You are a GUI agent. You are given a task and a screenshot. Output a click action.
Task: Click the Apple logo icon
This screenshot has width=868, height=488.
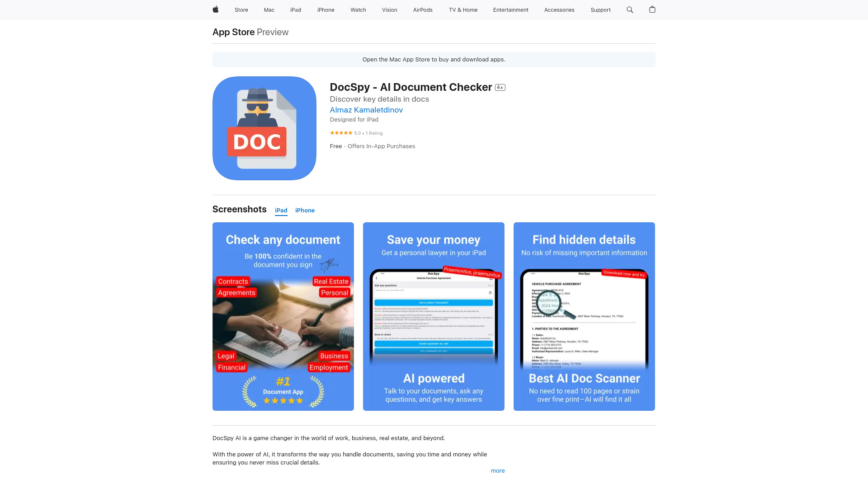215,9
